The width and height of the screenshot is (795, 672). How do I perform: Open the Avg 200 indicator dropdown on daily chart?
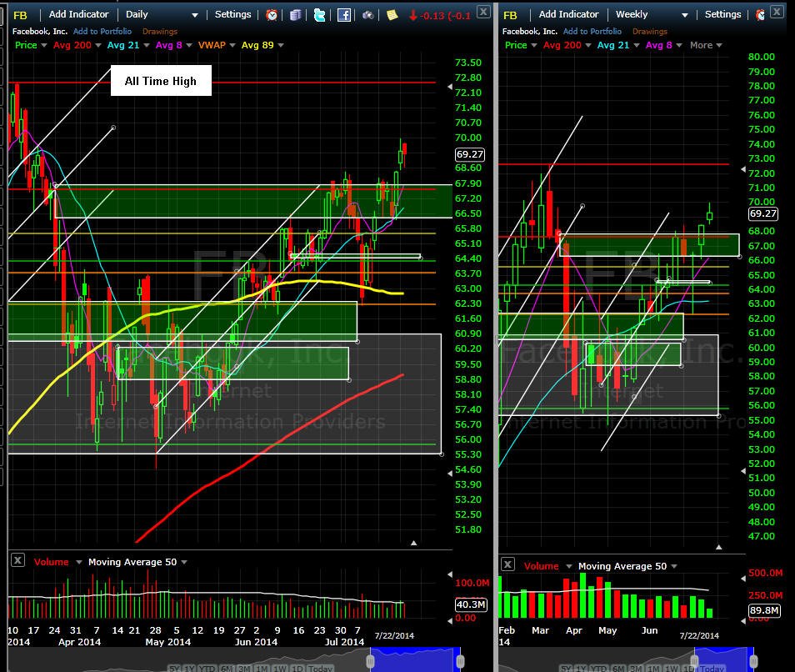click(97, 45)
